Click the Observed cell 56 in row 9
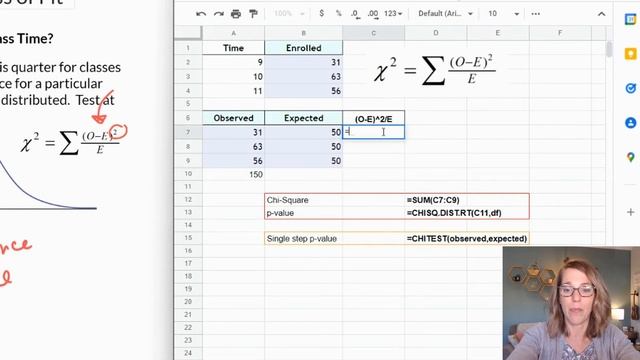 pos(233,161)
